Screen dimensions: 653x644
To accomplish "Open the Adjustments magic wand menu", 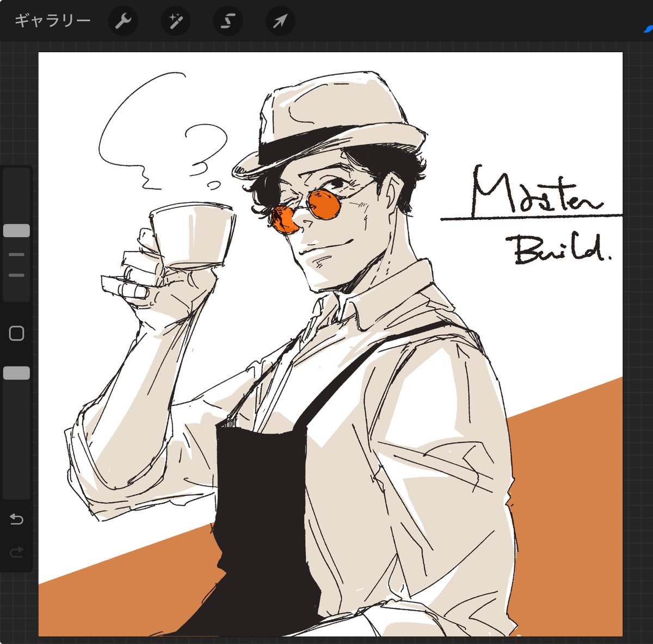I will click(175, 21).
